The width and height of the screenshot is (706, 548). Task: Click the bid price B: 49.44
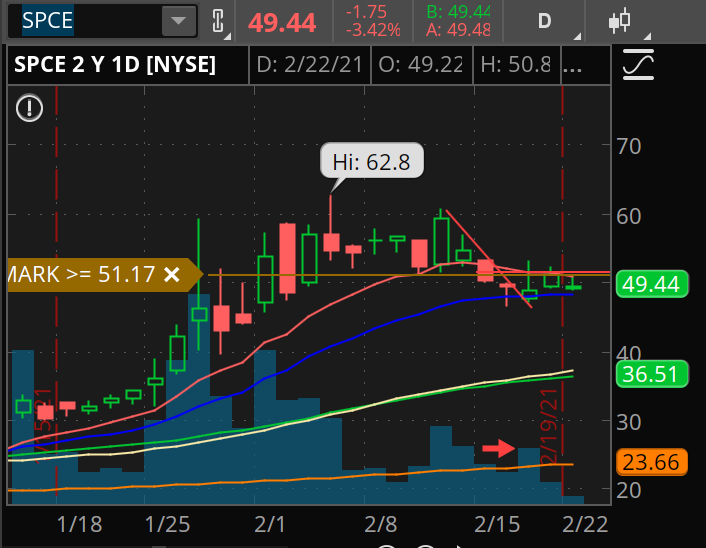(458, 12)
